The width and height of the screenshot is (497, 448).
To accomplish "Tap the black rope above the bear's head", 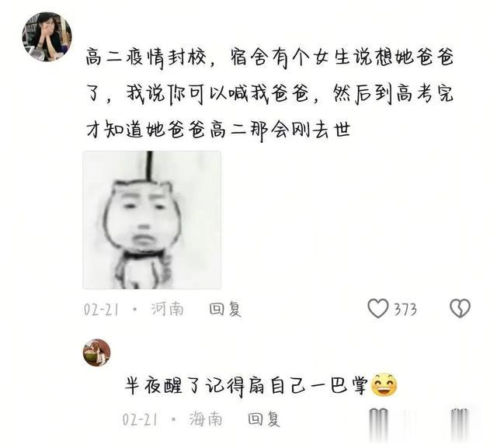I will [149, 166].
